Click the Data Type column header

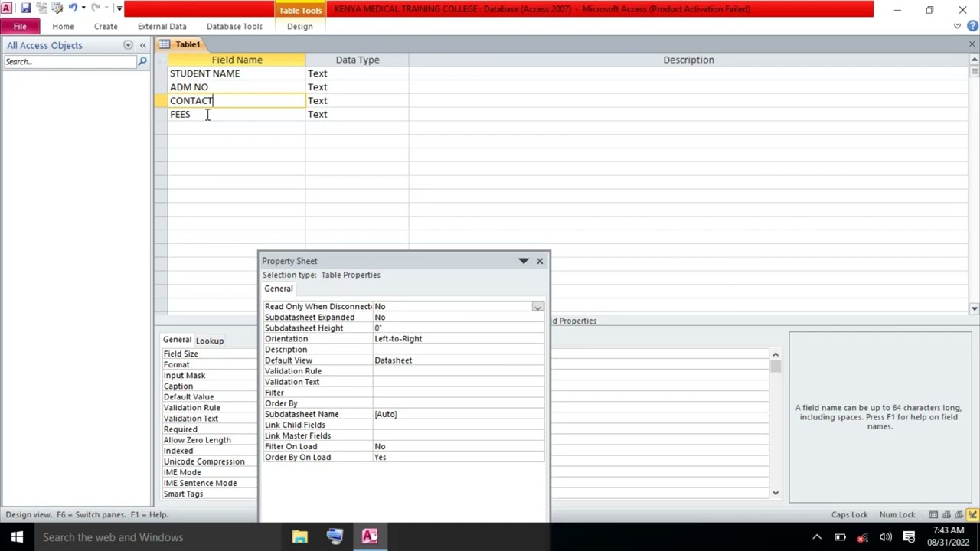click(x=357, y=60)
